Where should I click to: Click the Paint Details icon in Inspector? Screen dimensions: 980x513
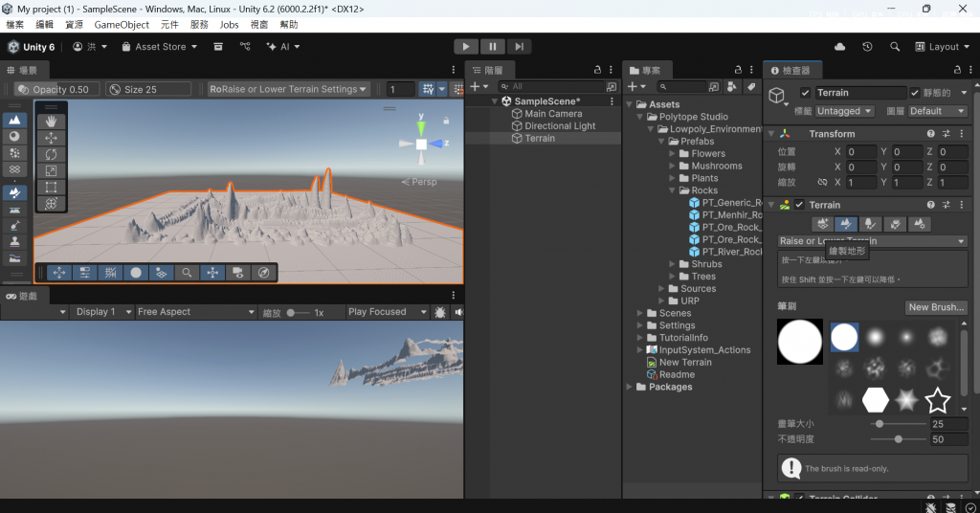[x=895, y=224]
